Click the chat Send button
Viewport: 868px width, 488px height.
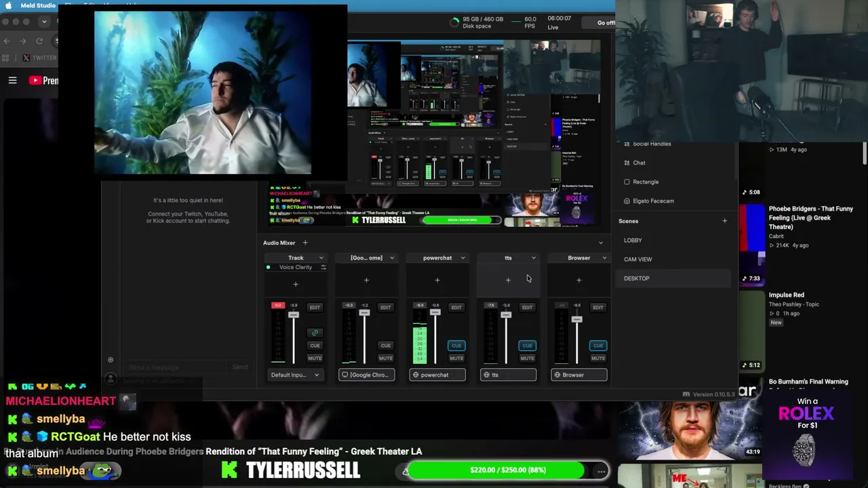tap(240, 367)
